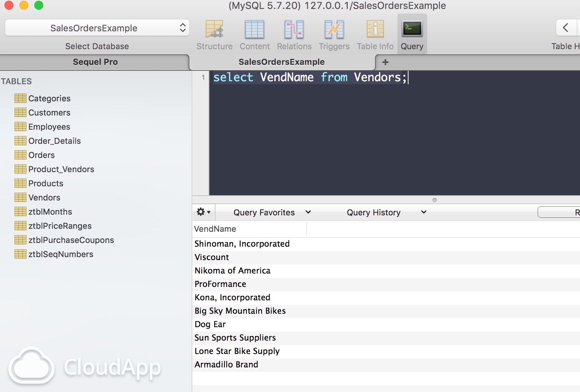Screen dimensions: 580x392
Task: Click the ztblPriceRanges table icon
Action: click(21, 226)
